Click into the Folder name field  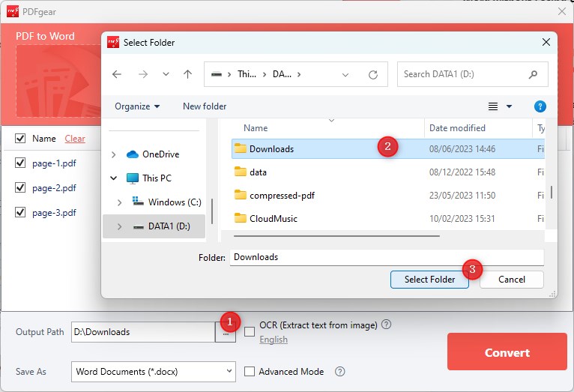pyautogui.click(x=387, y=257)
